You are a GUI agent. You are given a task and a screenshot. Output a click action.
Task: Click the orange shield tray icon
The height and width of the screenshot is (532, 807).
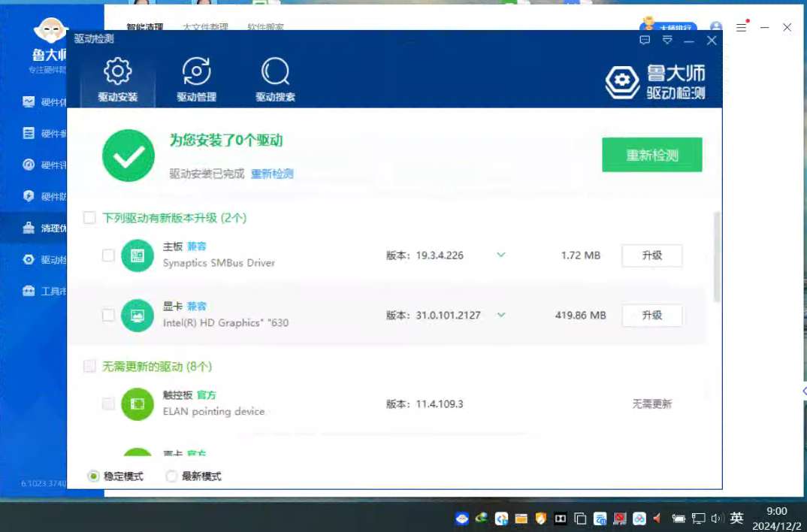tap(540, 518)
